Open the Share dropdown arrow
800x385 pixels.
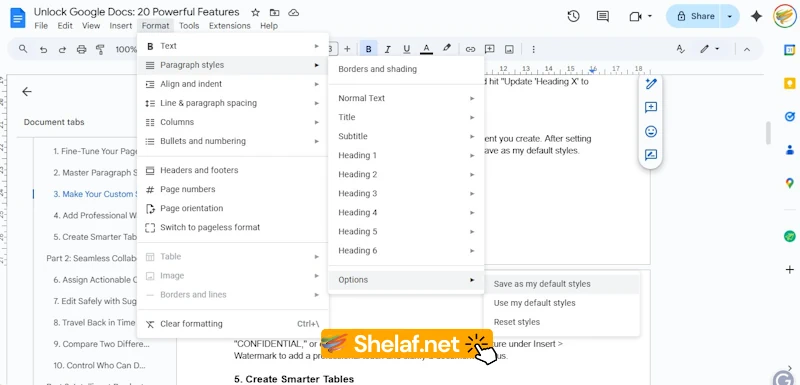730,16
